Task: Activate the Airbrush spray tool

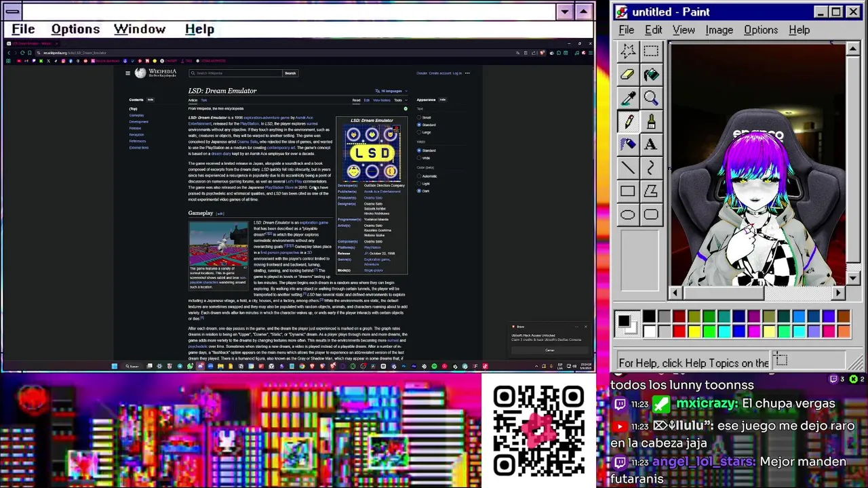Action: pos(627,144)
